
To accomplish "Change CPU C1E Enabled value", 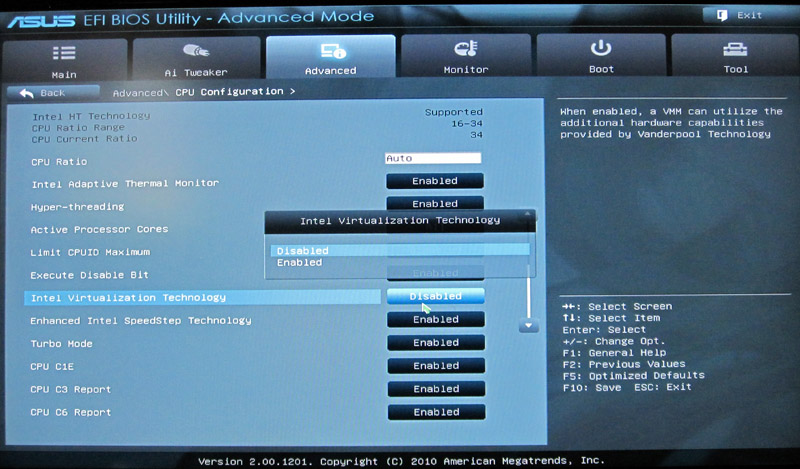I will 436,365.
